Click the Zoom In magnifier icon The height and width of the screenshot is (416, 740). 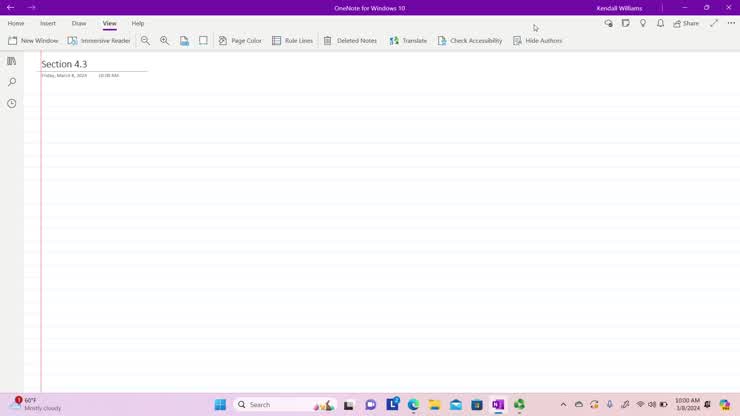[165, 41]
